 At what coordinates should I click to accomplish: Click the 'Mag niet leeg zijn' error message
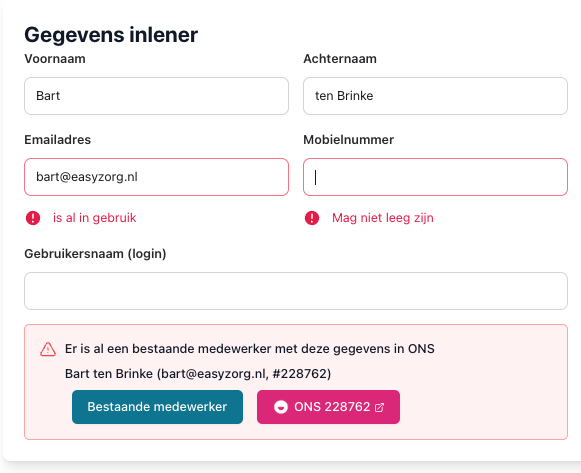click(x=383, y=218)
